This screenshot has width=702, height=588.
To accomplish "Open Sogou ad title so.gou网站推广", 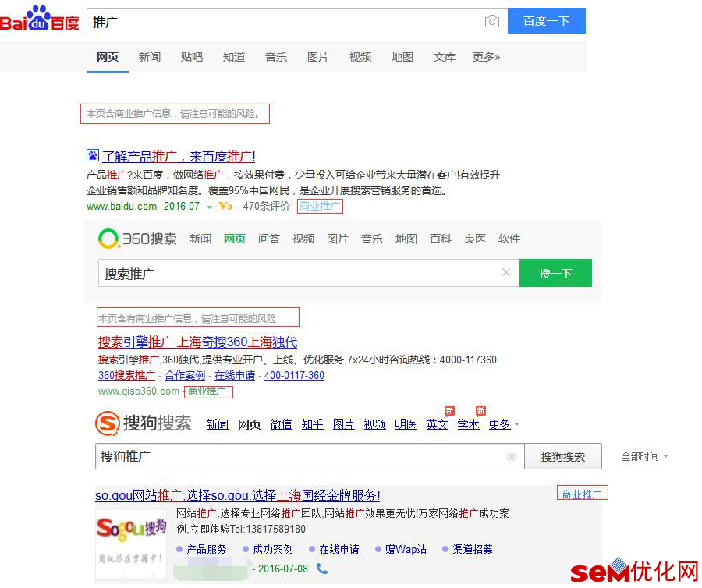I will pyautogui.click(x=238, y=495).
